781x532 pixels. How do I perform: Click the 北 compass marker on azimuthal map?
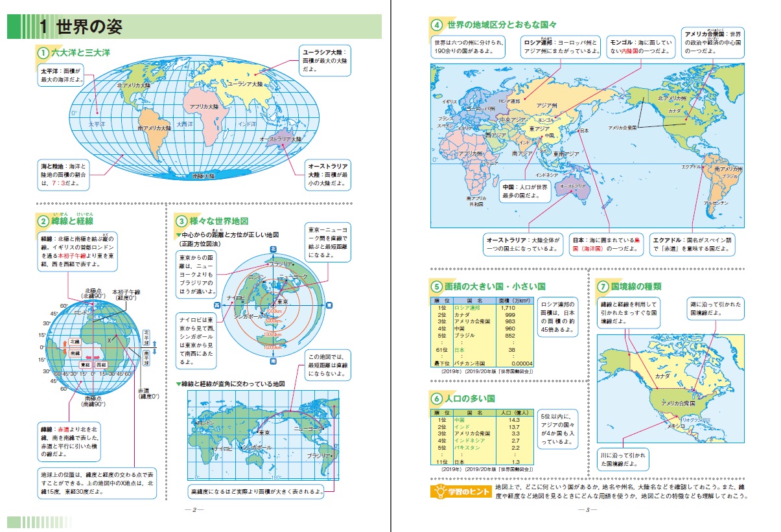(x=273, y=249)
